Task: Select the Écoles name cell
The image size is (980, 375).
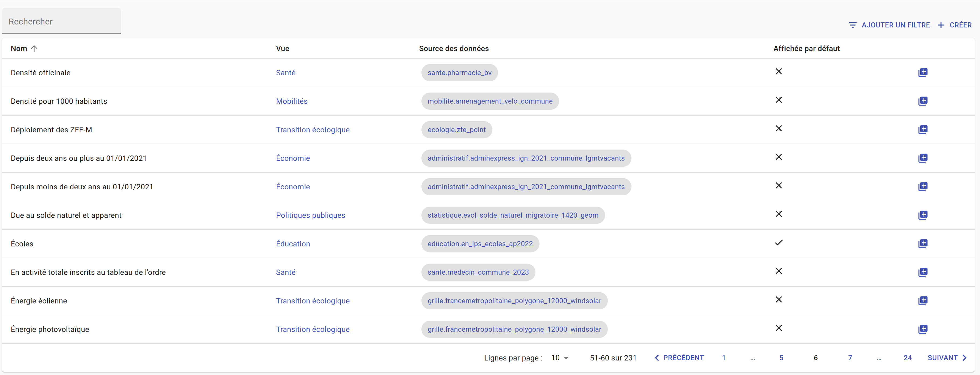Action: pyautogui.click(x=22, y=244)
